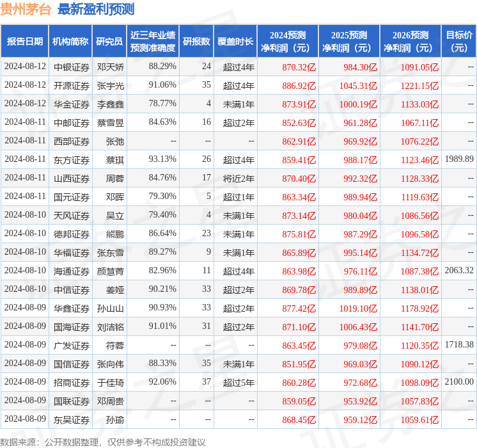Image resolution: width=477 pixels, height=448 pixels.
Task: Click the 870.32亿 profit value
Action: pyautogui.click(x=299, y=67)
